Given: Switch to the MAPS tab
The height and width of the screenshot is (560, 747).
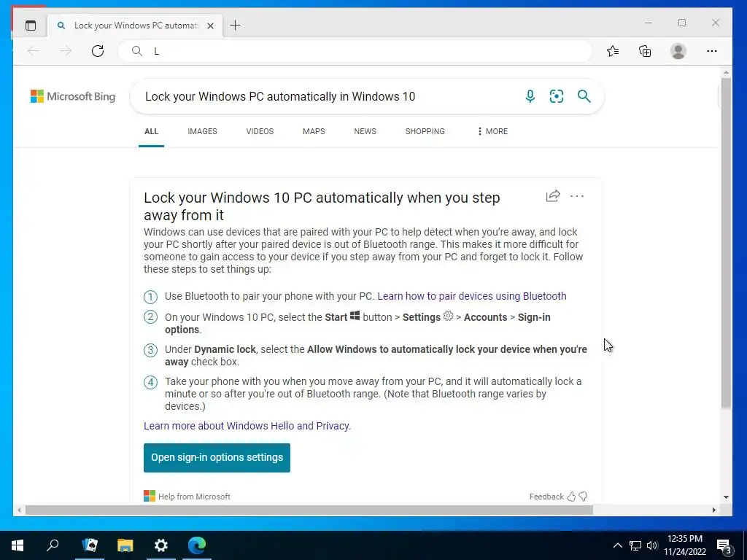Looking at the screenshot, I should click(314, 131).
